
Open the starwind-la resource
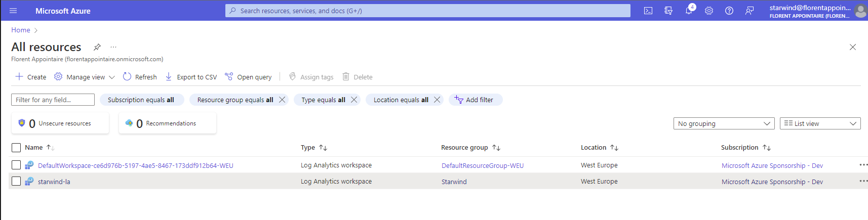point(54,182)
